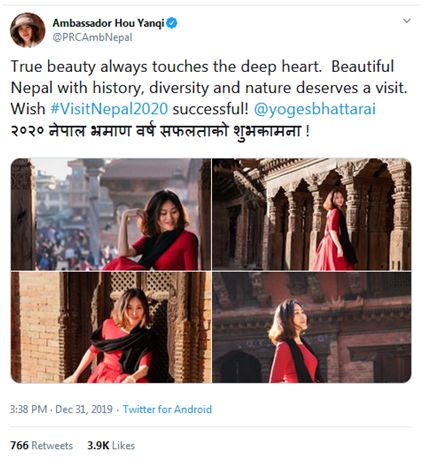The width and height of the screenshot is (423, 461).
Task: Open the @yogesbhattarai mention
Action: point(315,109)
